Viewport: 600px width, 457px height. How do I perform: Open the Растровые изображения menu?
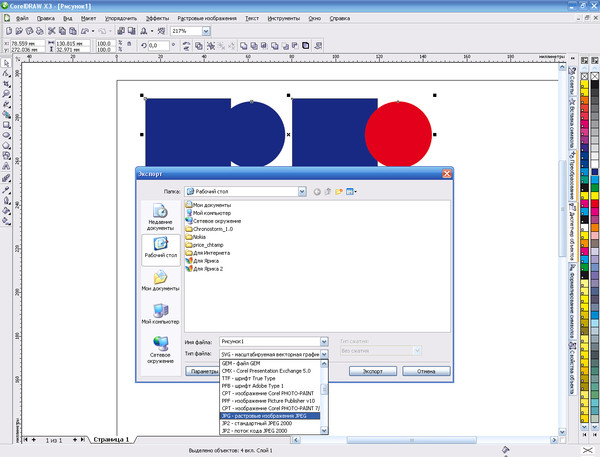207,18
